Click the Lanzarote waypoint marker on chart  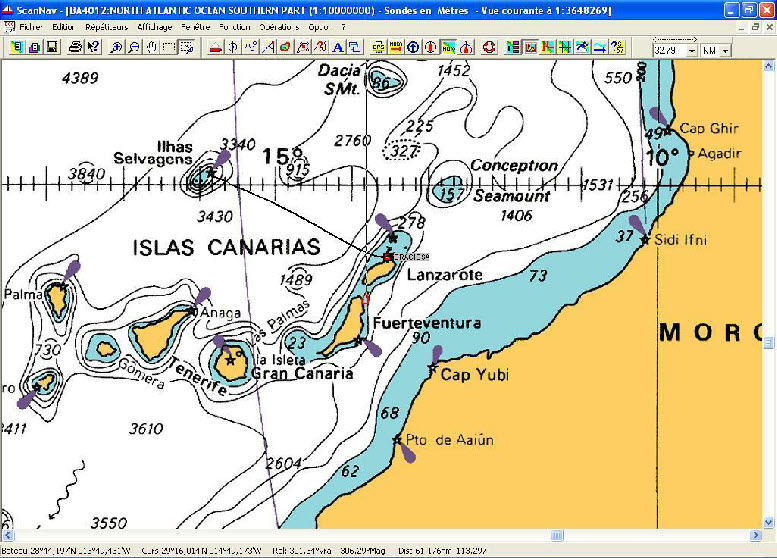(389, 256)
